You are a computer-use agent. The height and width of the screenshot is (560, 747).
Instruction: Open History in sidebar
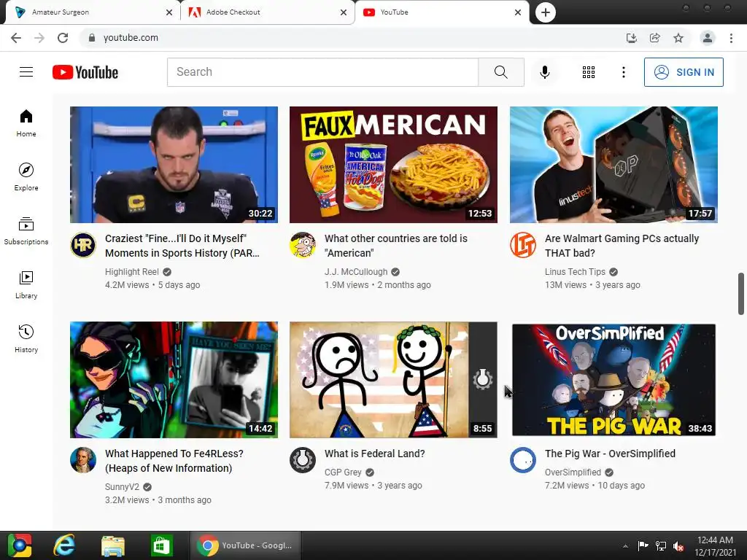point(26,338)
